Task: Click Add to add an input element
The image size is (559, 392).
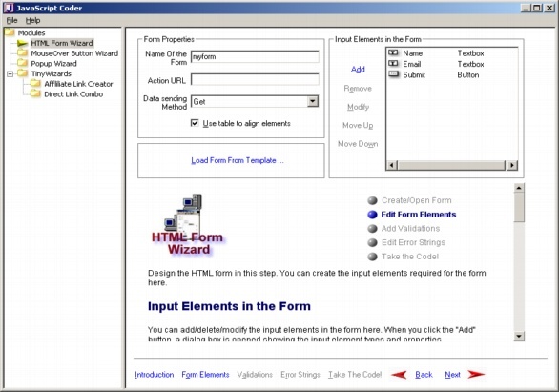Action: coord(358,69)
